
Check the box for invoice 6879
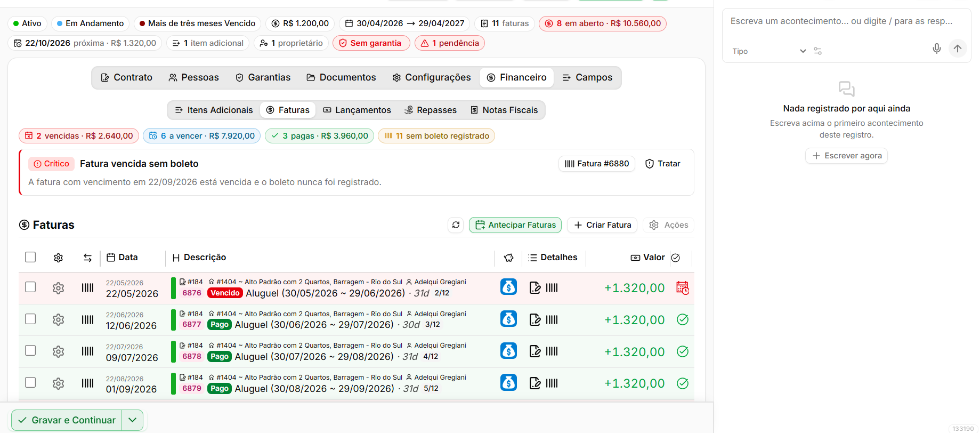[30, 382]
